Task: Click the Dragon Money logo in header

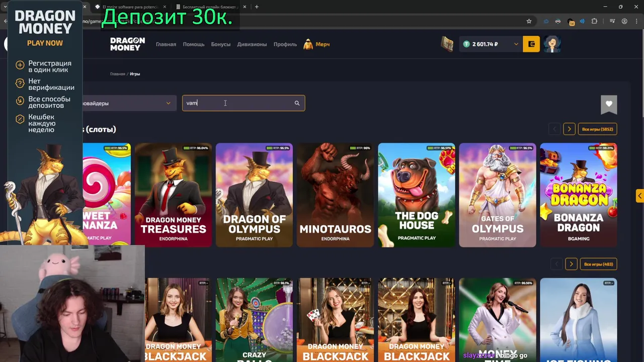Action: point(127,44)
